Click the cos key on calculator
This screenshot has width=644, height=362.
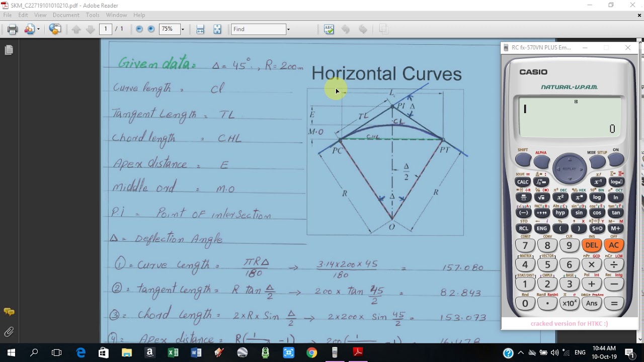coord(597,213)
